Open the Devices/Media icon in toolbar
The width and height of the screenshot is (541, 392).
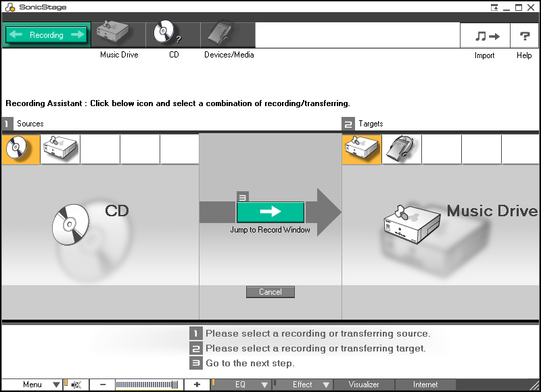[228, 35]
